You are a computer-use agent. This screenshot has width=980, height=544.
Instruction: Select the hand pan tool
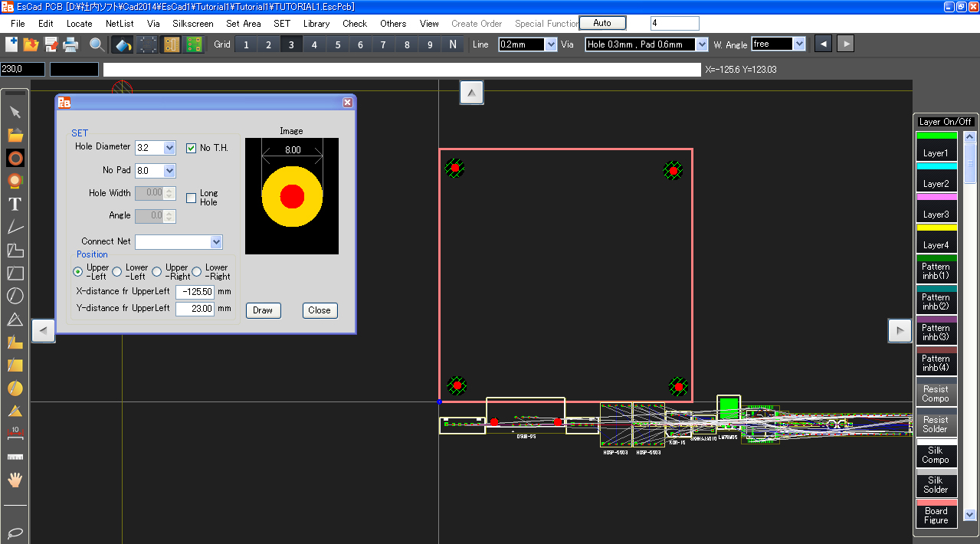pyautogui.click(x=15, y=480)
